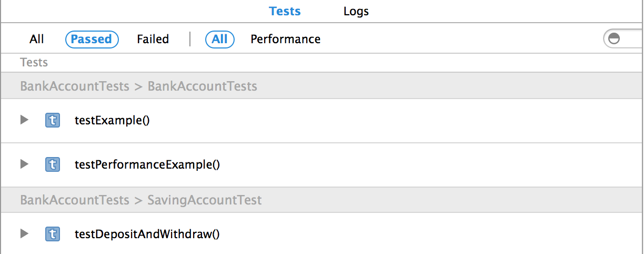The width and height of the screenshot is (644, 254).
Task: Click the test icon beside testDepositAndWithdraw()
Action: 52,233
